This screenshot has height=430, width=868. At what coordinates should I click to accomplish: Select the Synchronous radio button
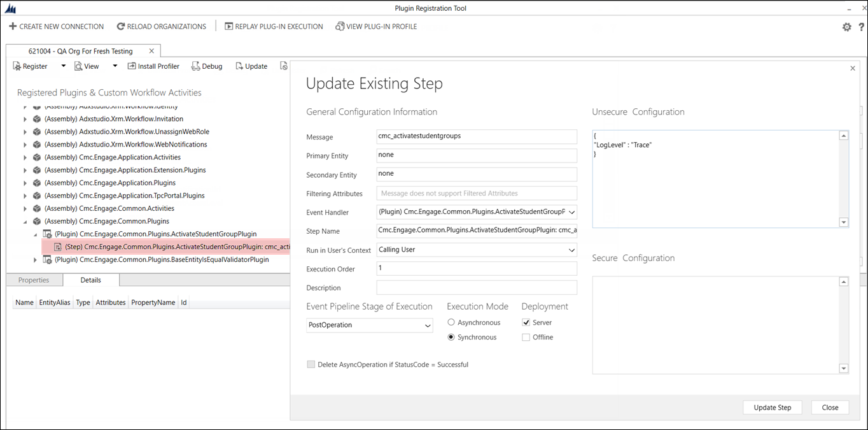tap(451, 338)
